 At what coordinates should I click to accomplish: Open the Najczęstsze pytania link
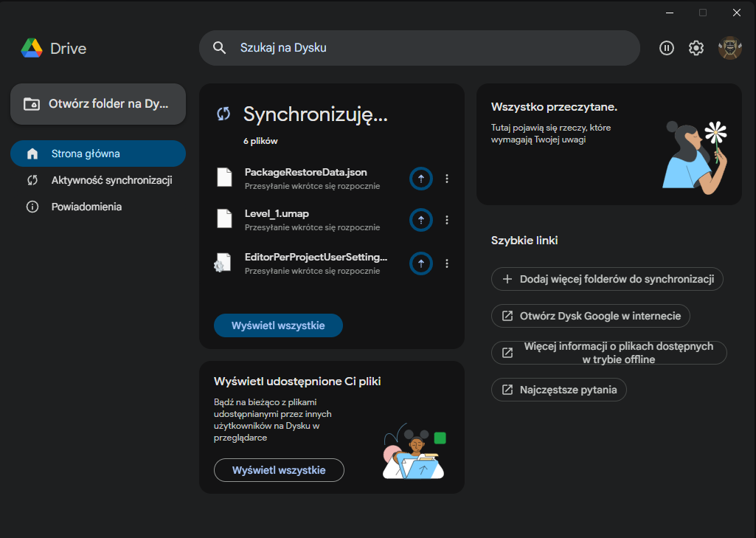click(558, 390)
